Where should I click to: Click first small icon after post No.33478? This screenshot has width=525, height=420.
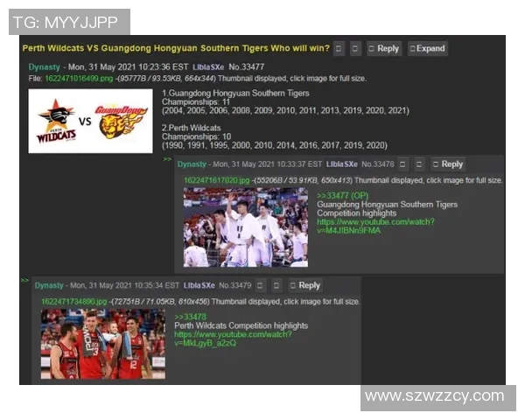coord(403,164)
